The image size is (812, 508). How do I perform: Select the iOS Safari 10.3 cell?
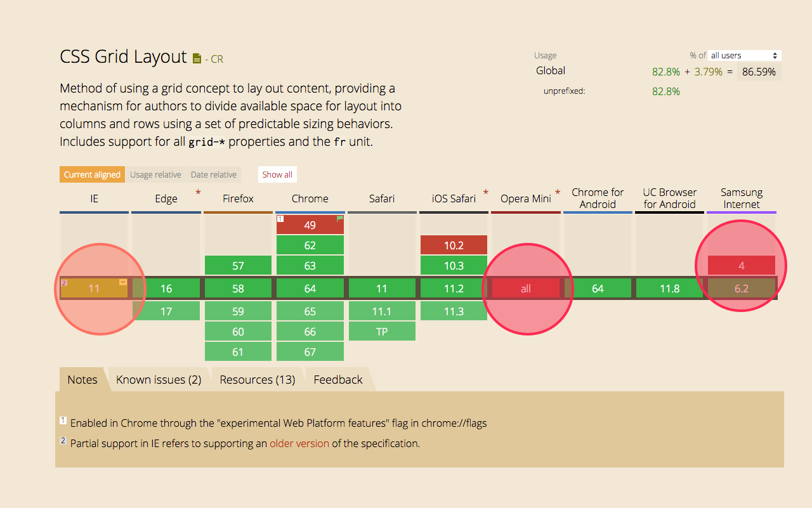pos(454,266)
